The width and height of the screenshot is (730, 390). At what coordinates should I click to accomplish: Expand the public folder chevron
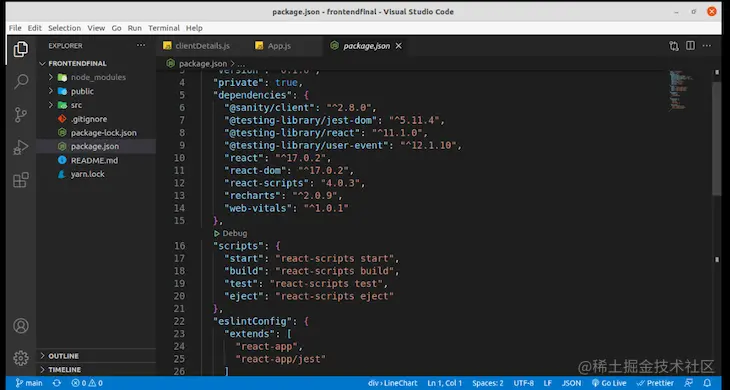point(51,91)
